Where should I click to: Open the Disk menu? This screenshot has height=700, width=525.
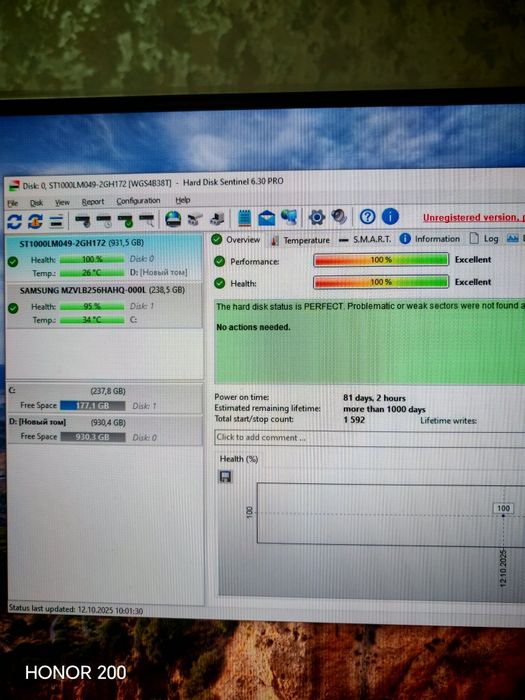click(36, 203)
